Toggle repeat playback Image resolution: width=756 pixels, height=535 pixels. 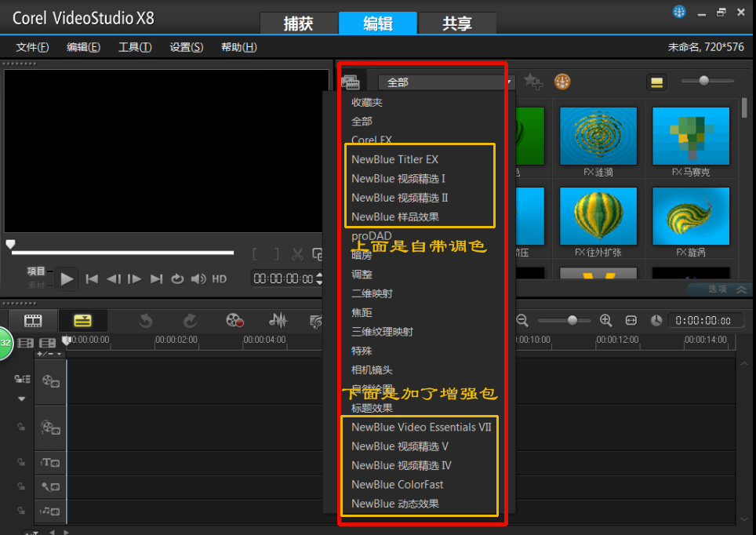point(177,278)
